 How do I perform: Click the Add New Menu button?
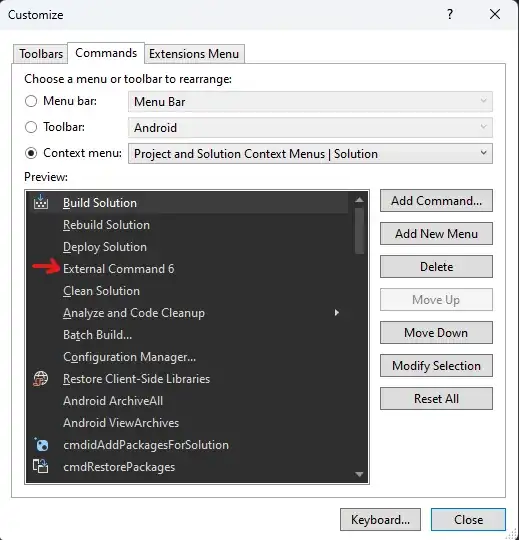coord(436,233)
